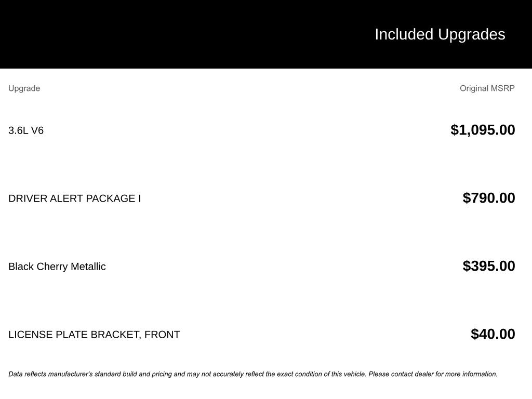Click the word "V6" in the engine upgrade

click(x=37, y=130)
